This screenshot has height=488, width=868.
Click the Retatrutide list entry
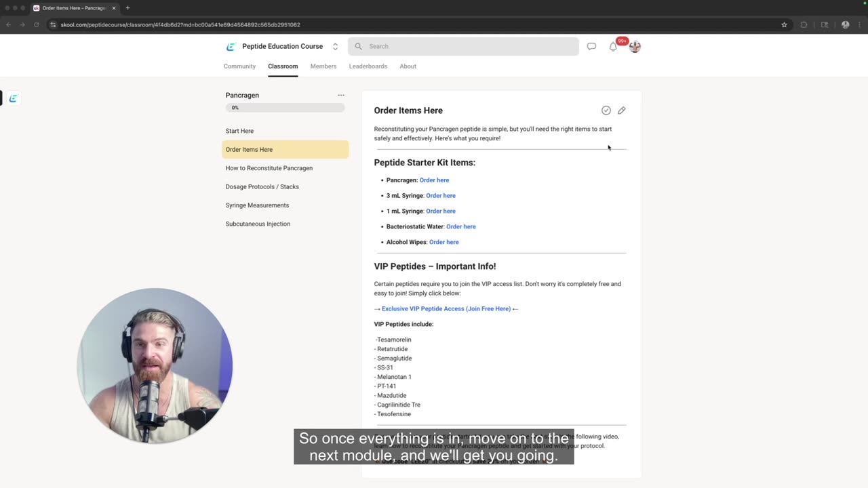pos(391,349)
